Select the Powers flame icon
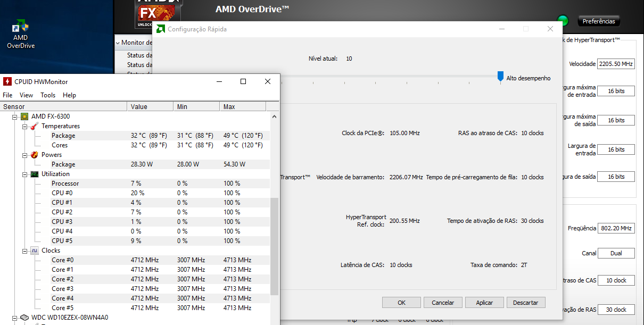This screenshot has height=325, width=644. coord(34,155)
